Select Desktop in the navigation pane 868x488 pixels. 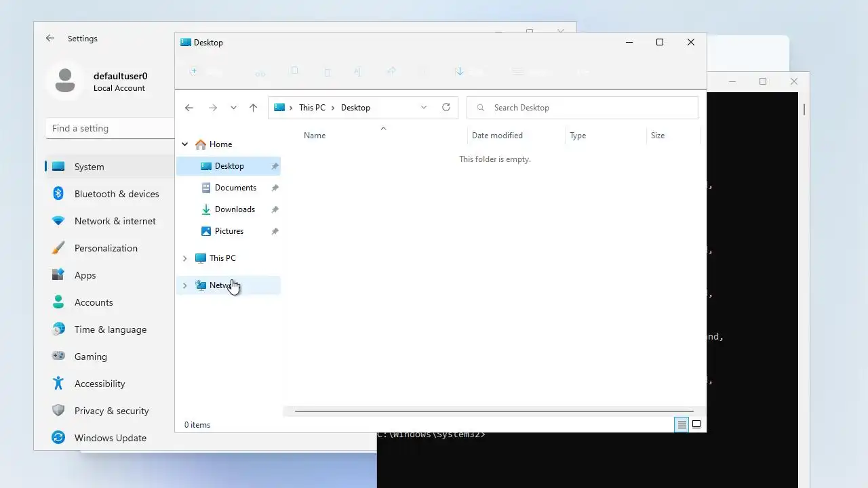point(229,166)
